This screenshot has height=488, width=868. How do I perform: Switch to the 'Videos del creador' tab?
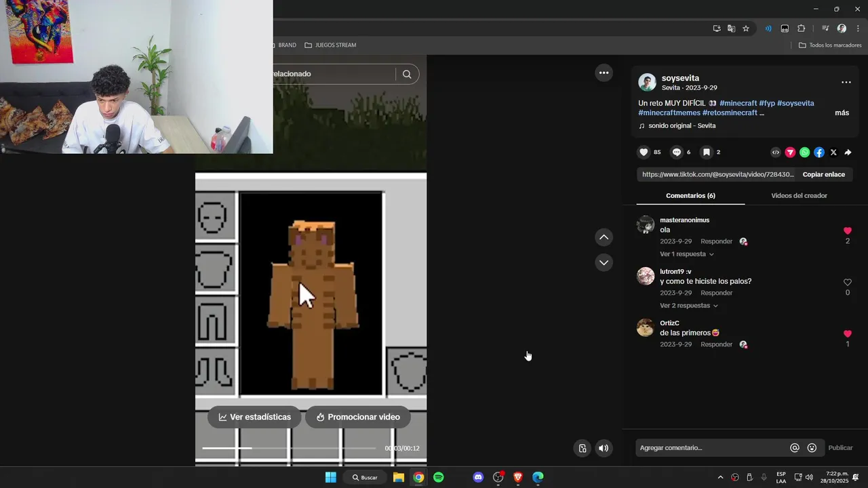[x=799, y=195]
